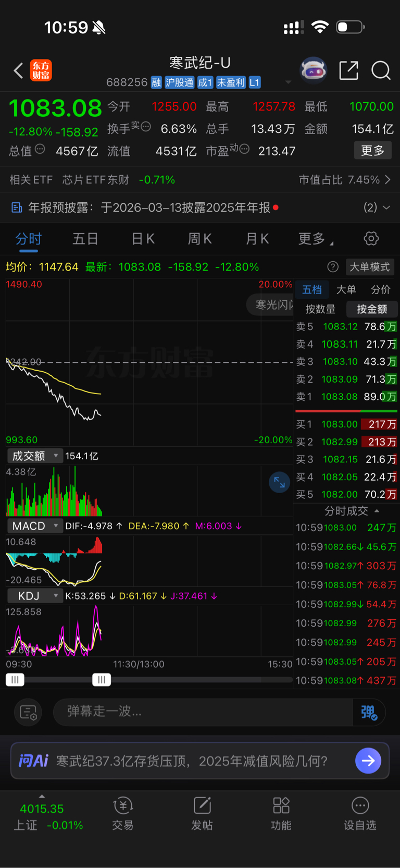This screenshot has height=868, width=400.
Task: Tap the info icon next to 市盈
Action: [x=244, y=149]
